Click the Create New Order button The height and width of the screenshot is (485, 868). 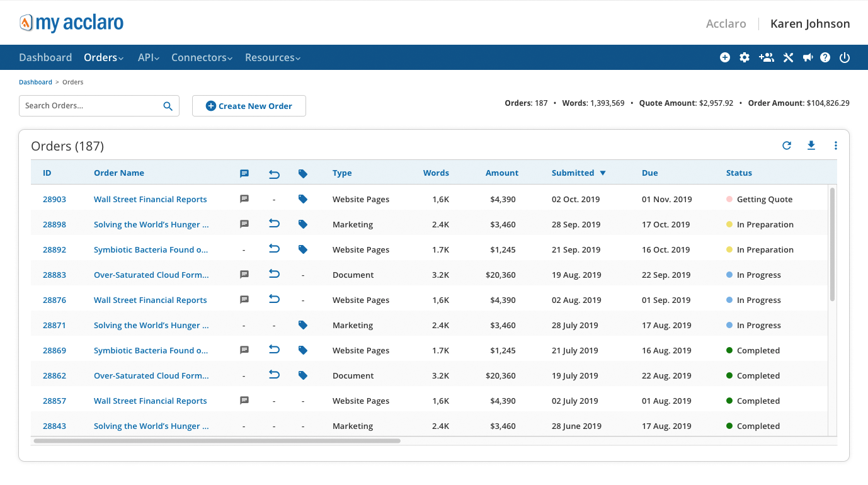(249, 106)
